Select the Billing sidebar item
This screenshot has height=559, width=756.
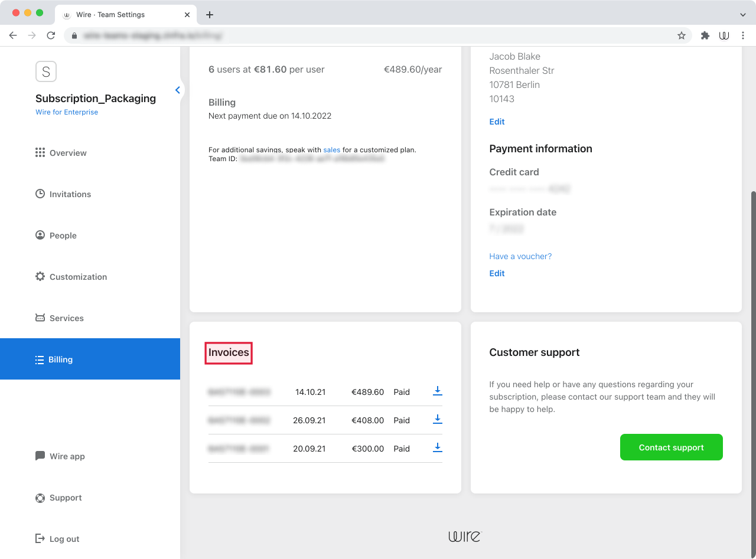(x=90, y=359)
